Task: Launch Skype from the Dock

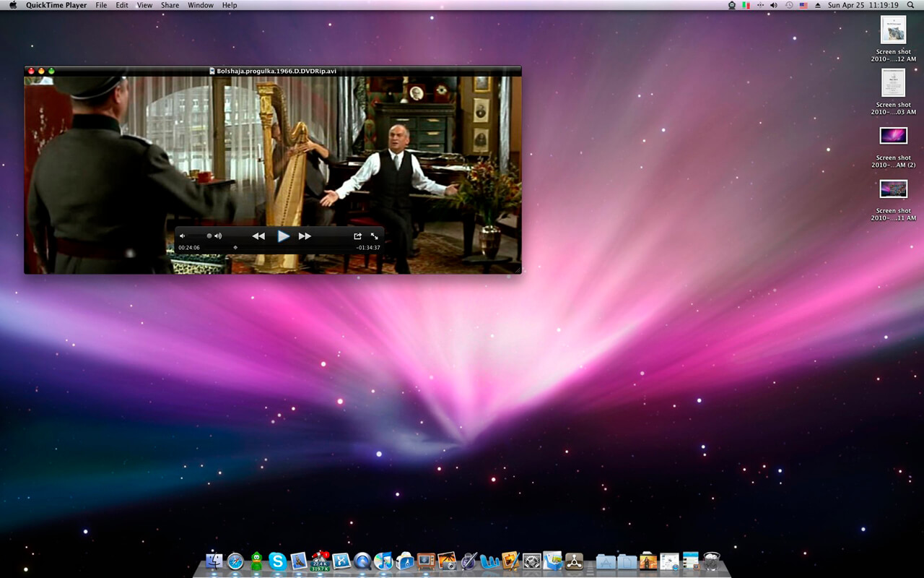Action: tap(277, 561)
